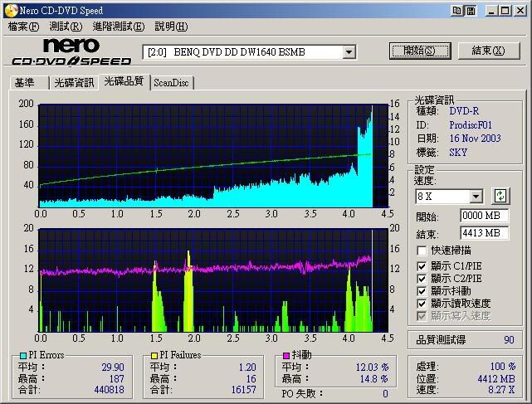Screen dimensions: 532x404
Task: Click the 開始 0000 MB input field
Action: pos(485,216)
